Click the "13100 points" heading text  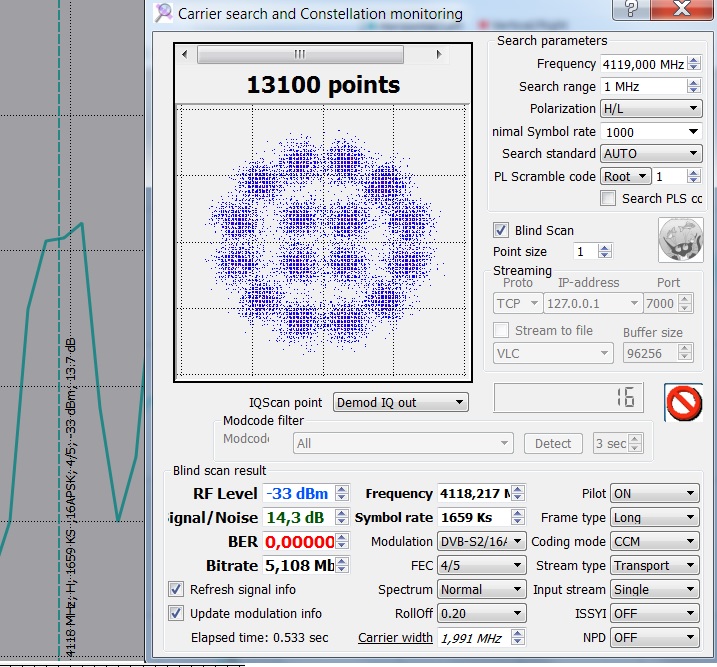pos(323,85)
